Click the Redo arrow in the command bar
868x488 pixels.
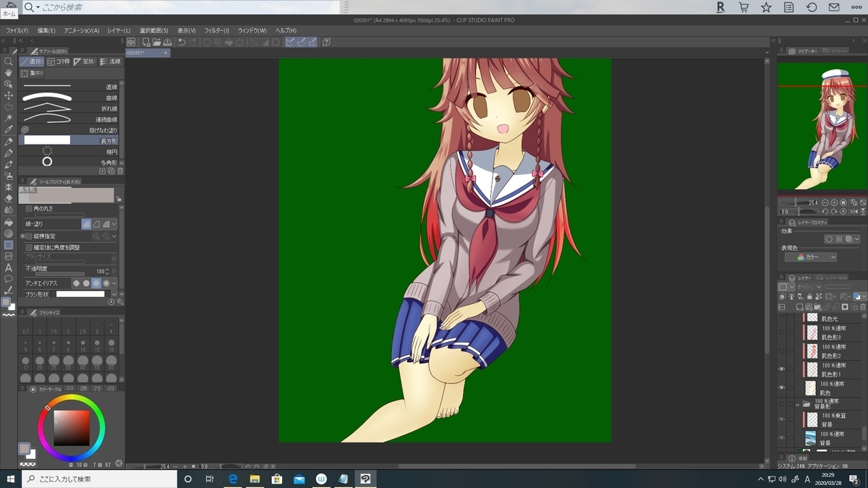(192, 42)
